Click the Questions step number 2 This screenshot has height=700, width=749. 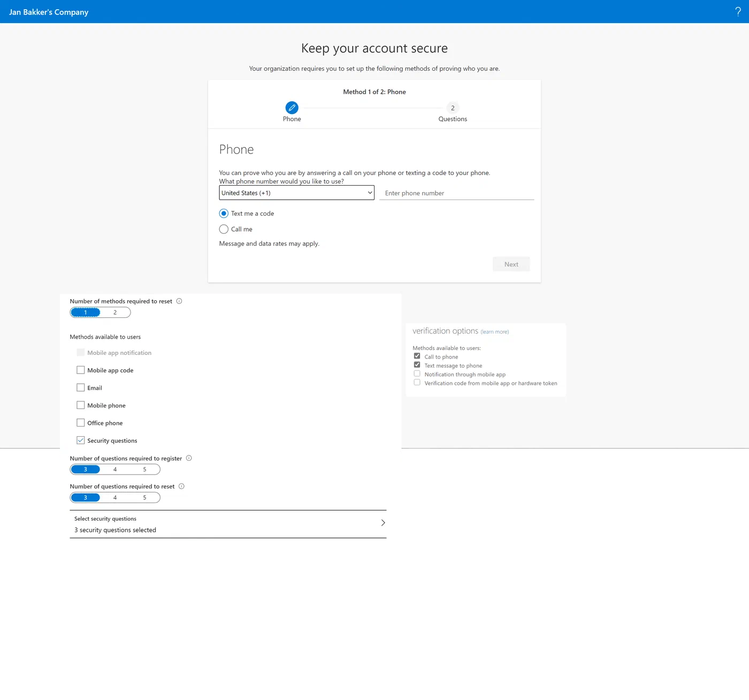click(453, 108)
